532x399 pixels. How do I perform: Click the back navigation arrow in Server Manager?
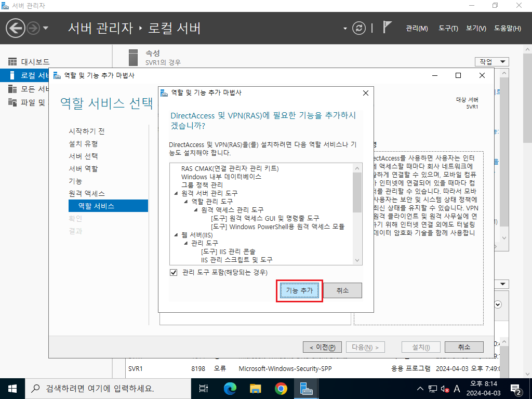point(15,28)
